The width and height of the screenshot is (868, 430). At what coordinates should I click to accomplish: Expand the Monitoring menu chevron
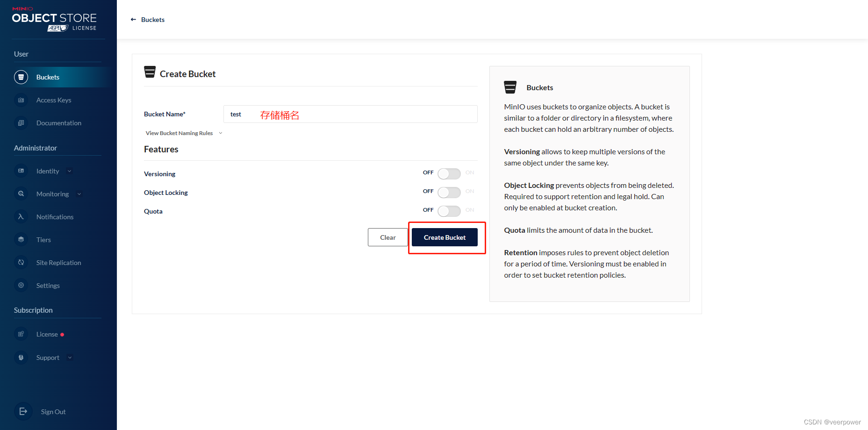click(79, 194)
